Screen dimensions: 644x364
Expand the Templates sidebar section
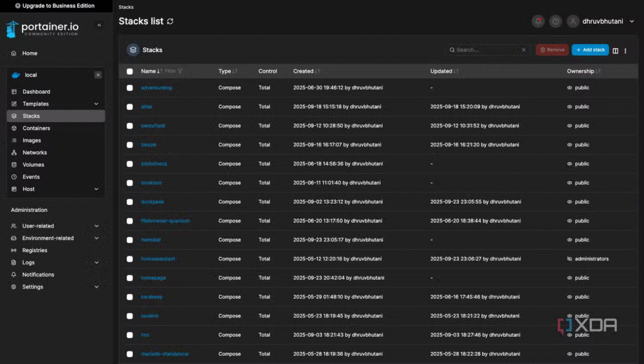(x=96, y=104)
